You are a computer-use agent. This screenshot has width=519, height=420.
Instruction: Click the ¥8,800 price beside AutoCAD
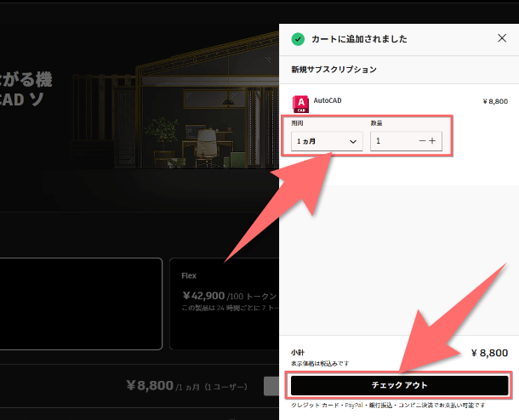(495, 101)
